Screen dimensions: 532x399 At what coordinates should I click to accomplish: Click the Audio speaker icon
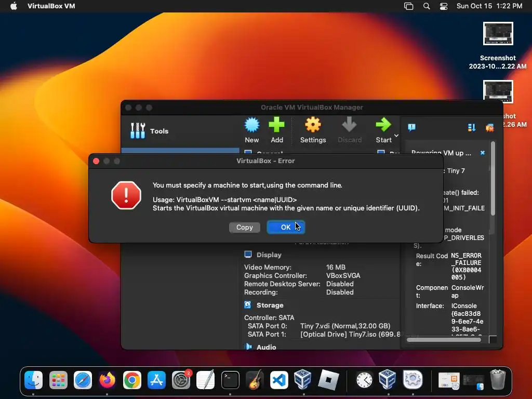(248, 347)
